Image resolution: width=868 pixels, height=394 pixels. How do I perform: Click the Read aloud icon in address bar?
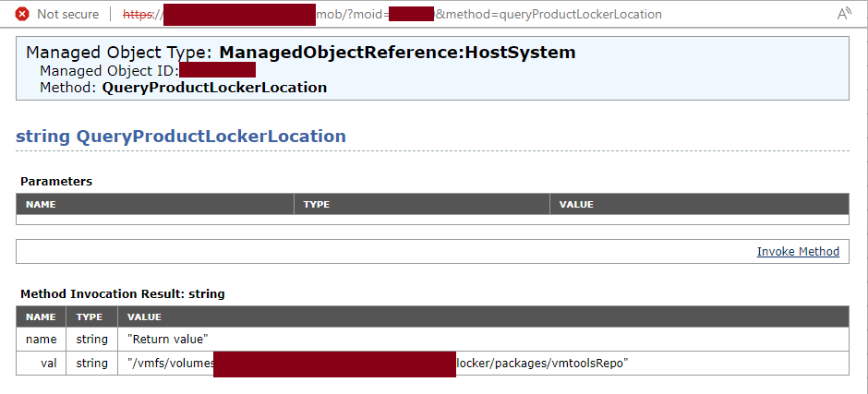tap(843, 15)
